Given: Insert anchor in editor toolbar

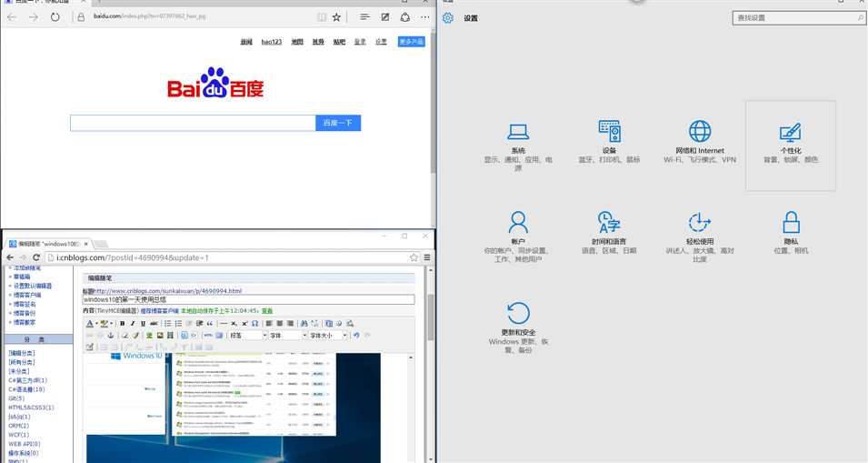Looking at the screenshot, I should pos(110,335).
